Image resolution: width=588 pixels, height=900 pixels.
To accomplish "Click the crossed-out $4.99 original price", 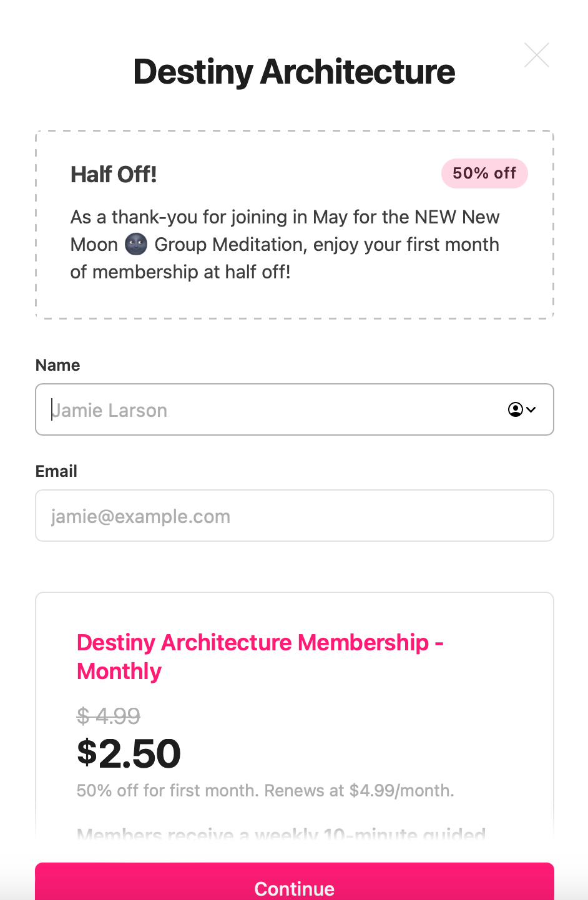I will click(x=109, y=715).
